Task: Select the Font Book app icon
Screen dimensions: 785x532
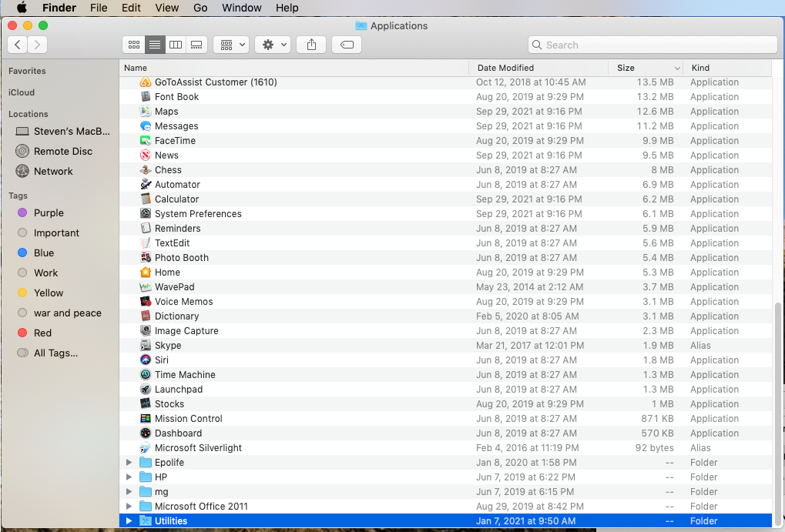Action: tap(145, 96)
